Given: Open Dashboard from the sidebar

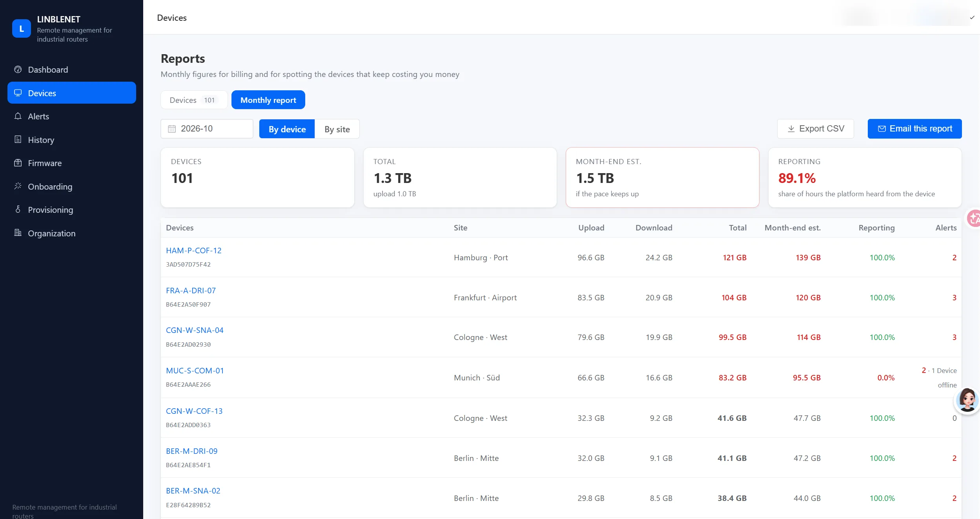Looking at the screenshot, I should tap(71, 69).
